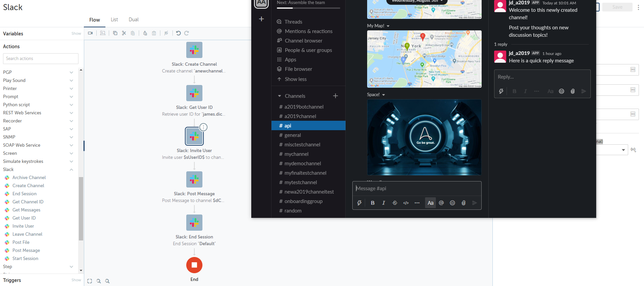Start recording with the camera icon
This screenshot has width=644, height=286.
click(x=90, y=33)
